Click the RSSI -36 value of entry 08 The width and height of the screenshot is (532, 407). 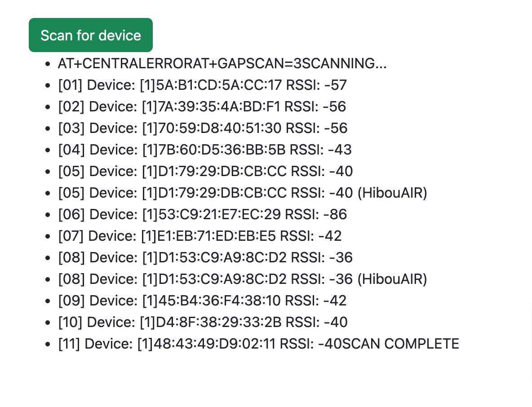pyautogui.click(x=342, y=257)
